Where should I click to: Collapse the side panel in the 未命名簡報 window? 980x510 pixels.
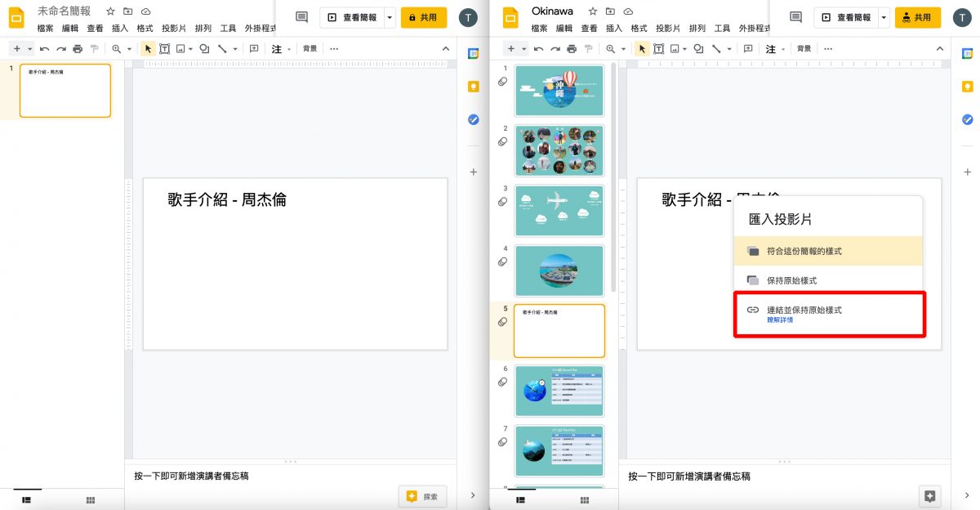pos(473,495)
